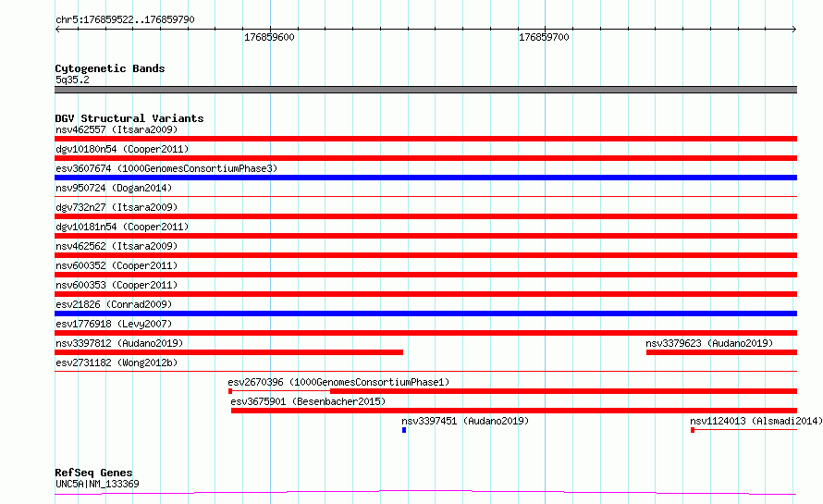
Task: Click the DGV Structural Variants track title
Action: click(129, 118)
